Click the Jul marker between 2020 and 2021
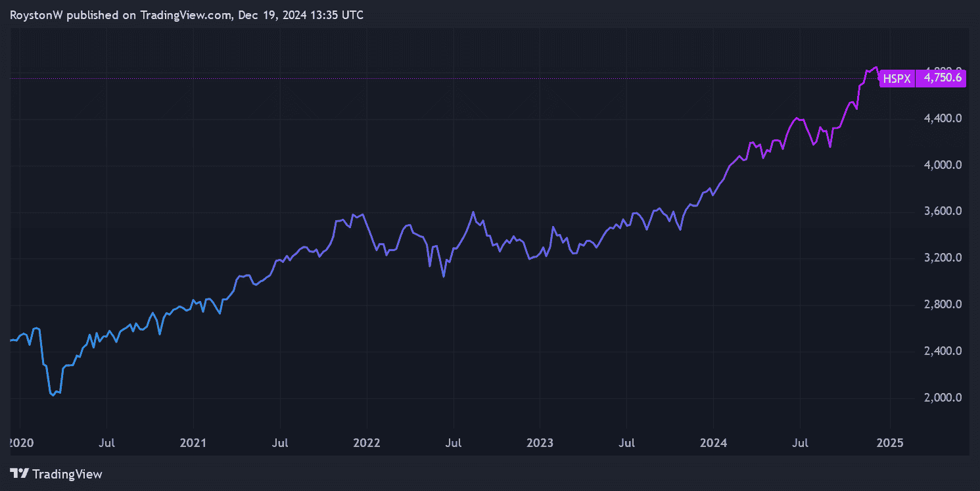The width and height of the screenshot is (980, 491). [106, 442]
